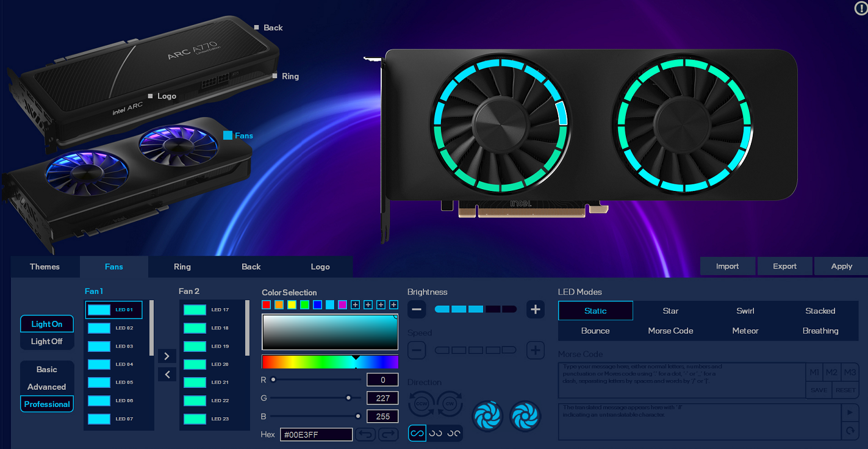Click the Hex color input field
This screenshot has height=449, width=868.
(316, 434)
